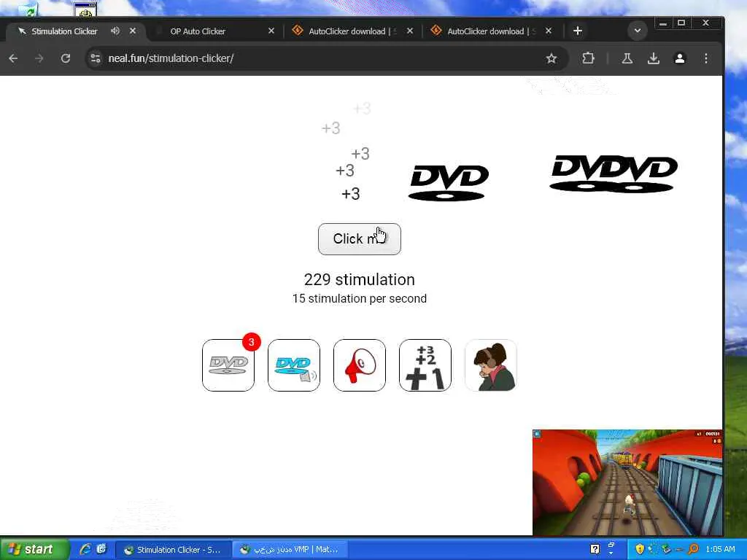Open the downloads icon
The width and height of the screenshot is (747, 560).
click(x=654, y=58)
